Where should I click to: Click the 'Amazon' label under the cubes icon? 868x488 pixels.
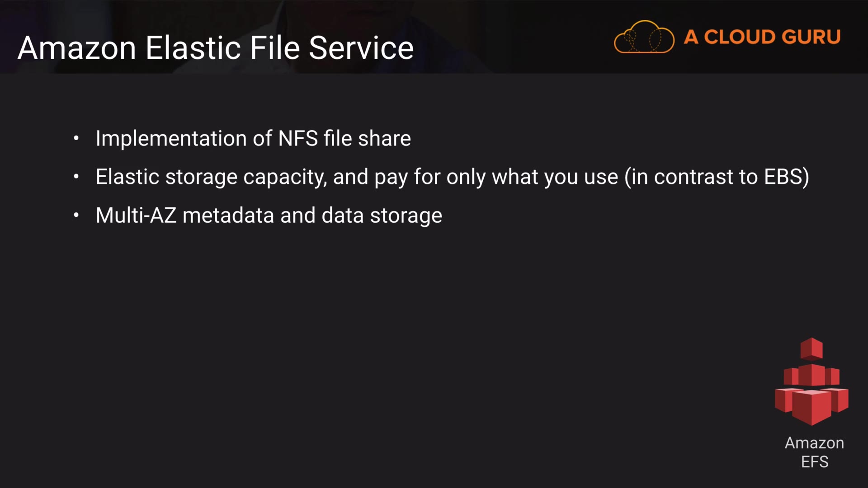[814, 443]
